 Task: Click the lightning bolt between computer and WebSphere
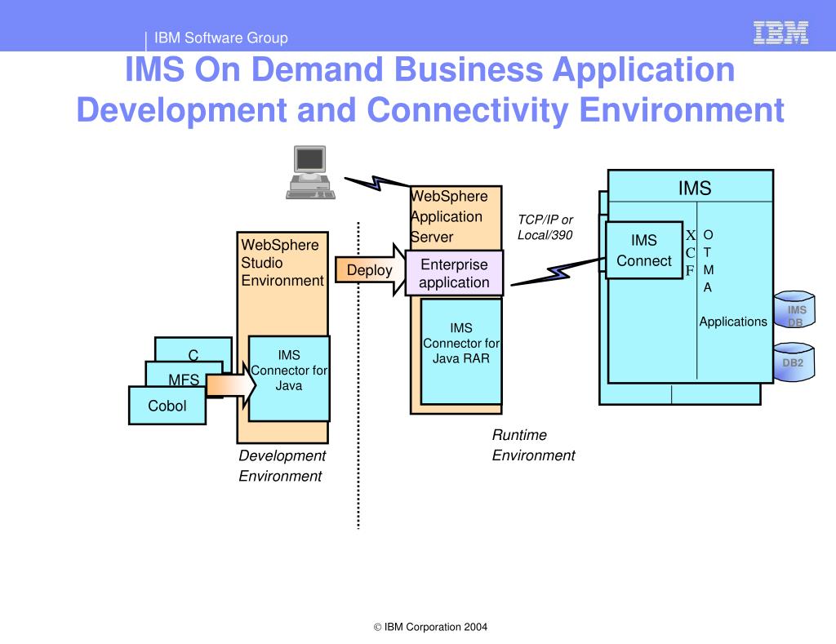pyautogui.click(x=377, y=182)
